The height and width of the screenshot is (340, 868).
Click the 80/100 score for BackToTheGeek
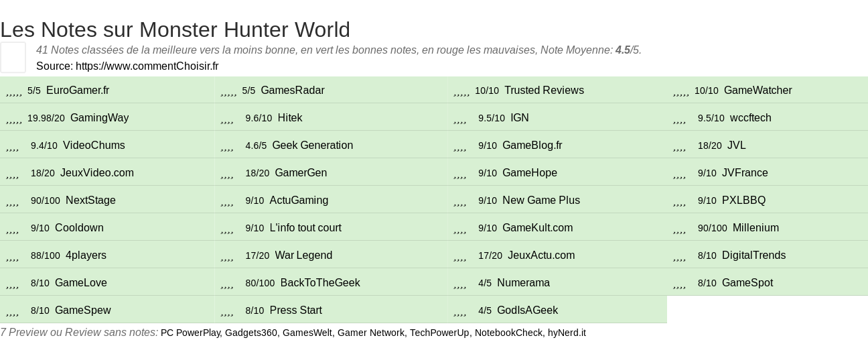click(260, 284)
